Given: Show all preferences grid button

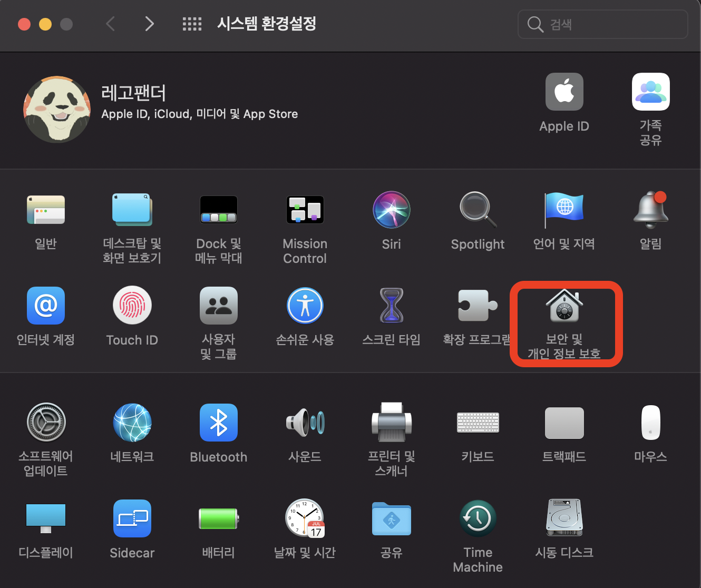Looking at the screenshot, I should click(x=192, y=24).
